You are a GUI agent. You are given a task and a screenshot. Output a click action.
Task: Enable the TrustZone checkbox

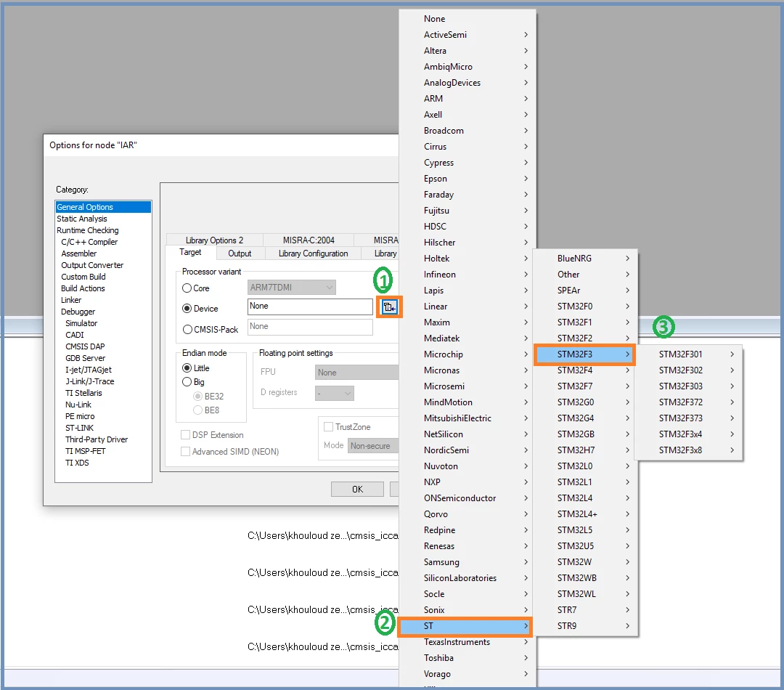tap(329, 427)
